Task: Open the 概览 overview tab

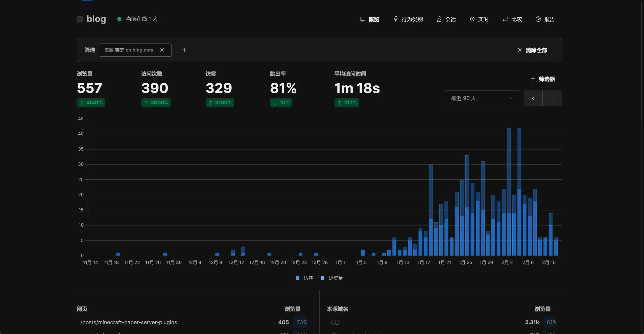Action: [369, 19]
